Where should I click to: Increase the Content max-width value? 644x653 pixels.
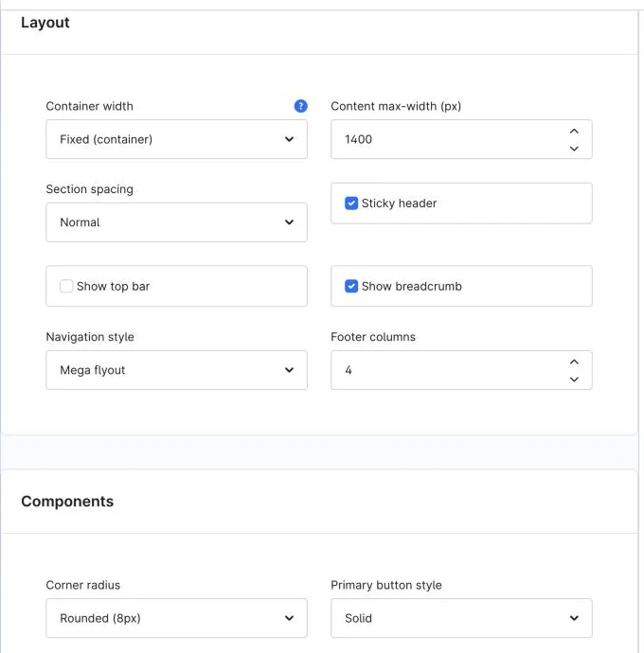click(574, 132)
